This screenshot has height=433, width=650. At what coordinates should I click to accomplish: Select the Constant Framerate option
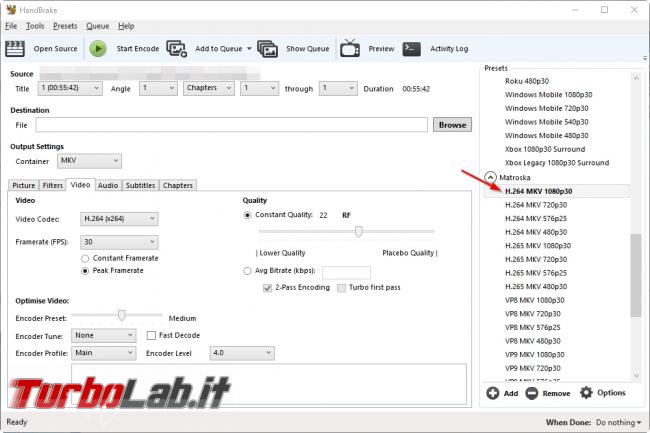pos(85,259)
